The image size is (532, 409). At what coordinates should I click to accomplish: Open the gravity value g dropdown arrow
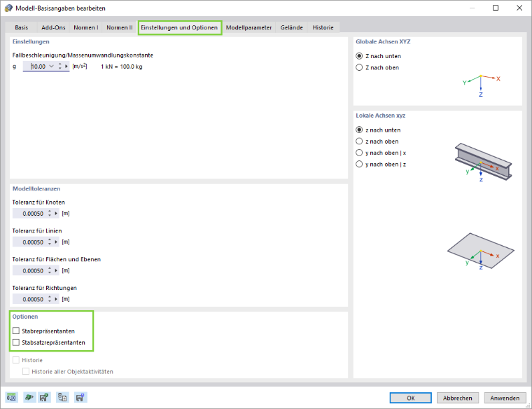pyautogui.click(x=51, y=67)
